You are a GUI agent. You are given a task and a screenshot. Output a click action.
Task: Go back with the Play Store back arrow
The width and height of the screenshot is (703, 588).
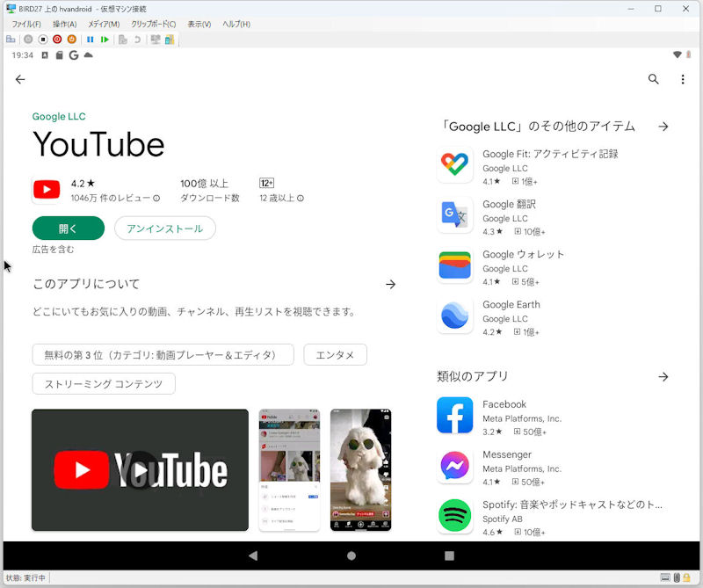click(x=20, y=79)
